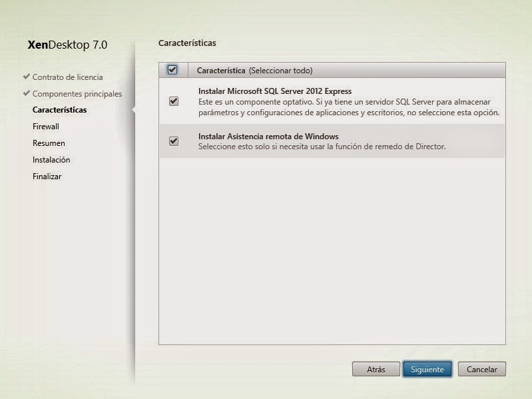The height and width of the screenshot is (399, 532).
Task: Click the Siguiente button
Action: (427, 369)
